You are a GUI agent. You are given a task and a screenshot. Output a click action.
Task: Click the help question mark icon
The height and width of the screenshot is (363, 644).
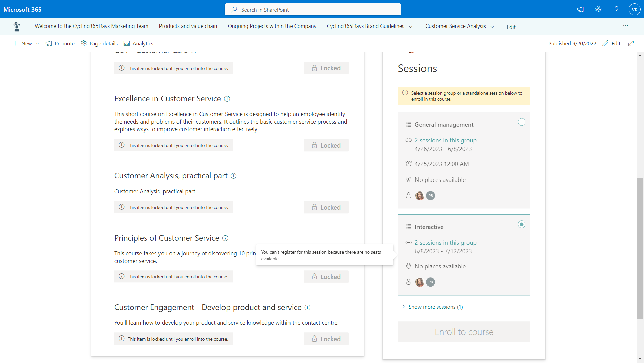coord(616,9)
